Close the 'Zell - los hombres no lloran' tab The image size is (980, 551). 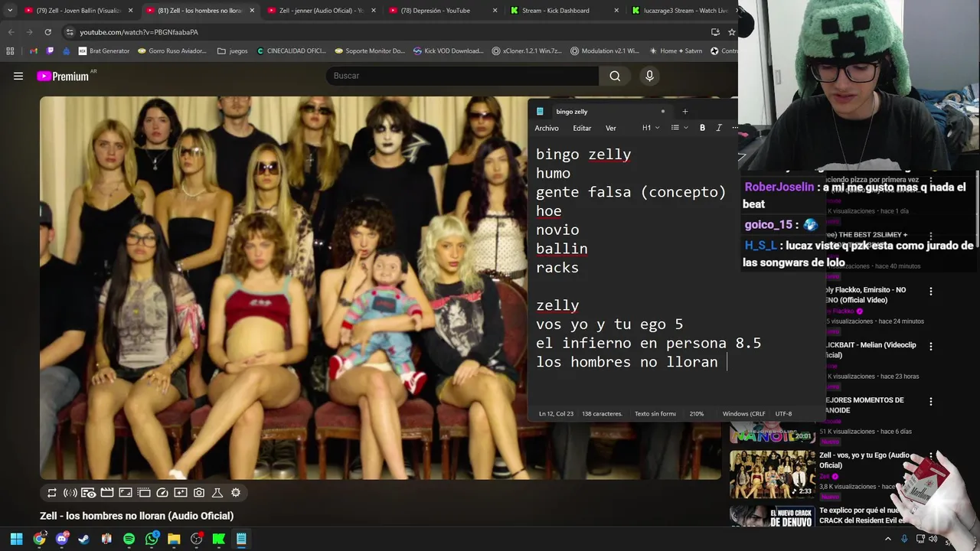pos(251,11)
